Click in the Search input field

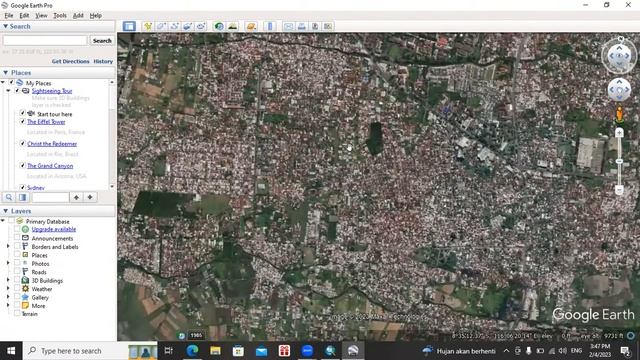coord(45,40)
